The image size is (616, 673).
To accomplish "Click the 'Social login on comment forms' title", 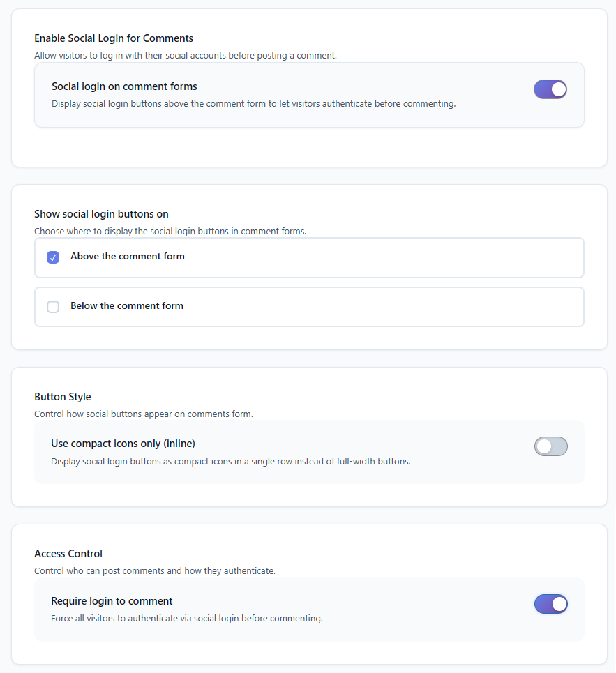I will click(x=124, y=86).
